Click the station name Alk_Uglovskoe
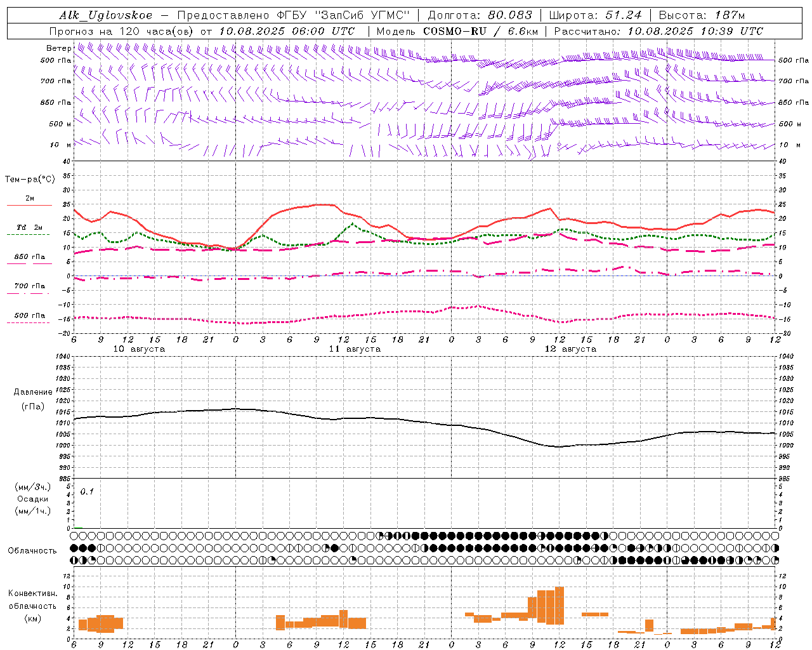This screenshot has height=650, width=812. click(105, 15)
